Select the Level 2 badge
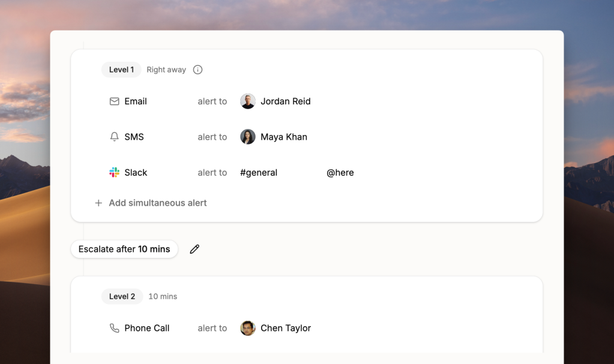This screenshot has height=364, width=614. tap(122, 296)
